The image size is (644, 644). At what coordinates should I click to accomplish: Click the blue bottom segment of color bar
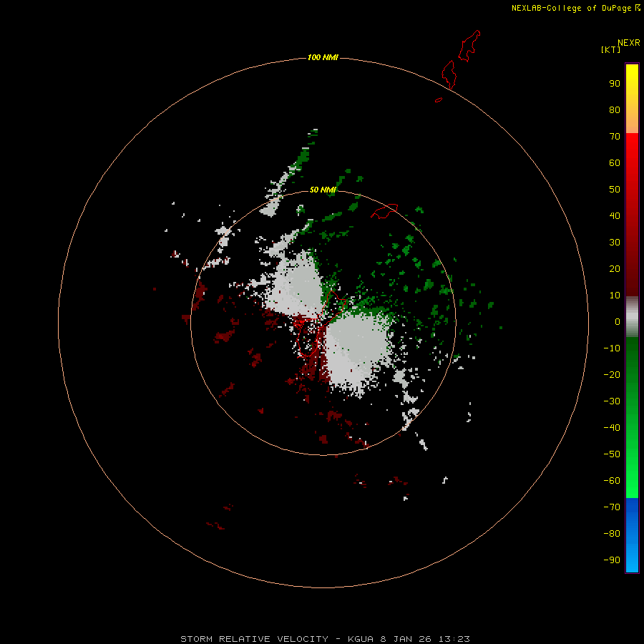click(x=632, y=535)
